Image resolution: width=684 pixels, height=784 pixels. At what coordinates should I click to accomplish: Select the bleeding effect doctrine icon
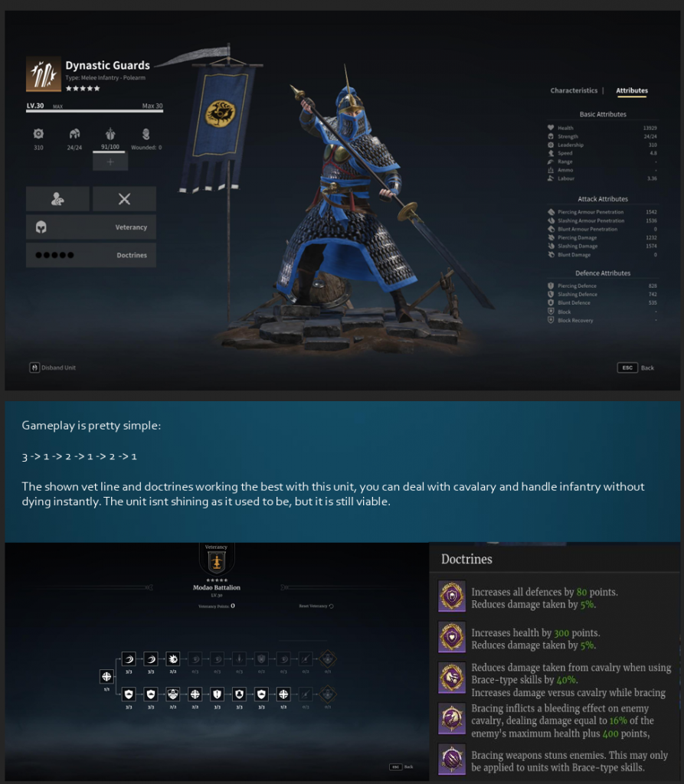coord(452,718)
